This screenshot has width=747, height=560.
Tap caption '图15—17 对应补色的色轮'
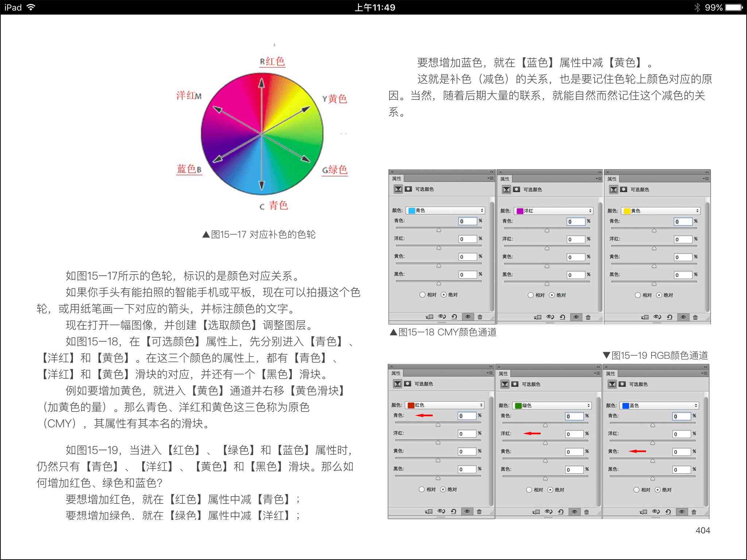pos(259,234)
